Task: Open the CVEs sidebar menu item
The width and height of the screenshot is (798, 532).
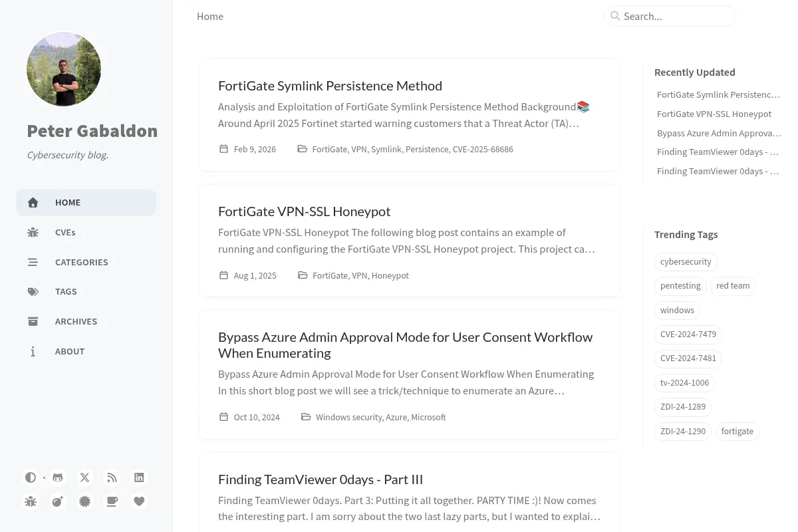Action: pyautogui.click(x=86, y=233)
